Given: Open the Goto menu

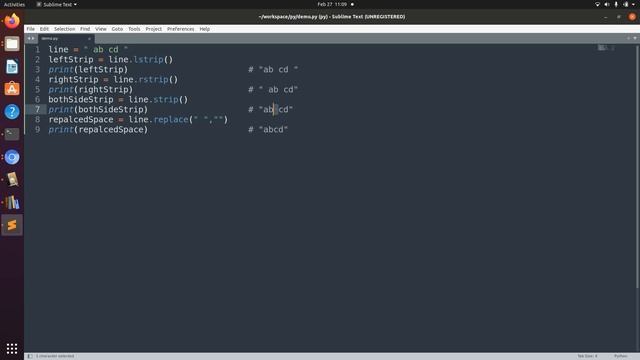Looking at the screenshot, I should click(x=117, y=29).
